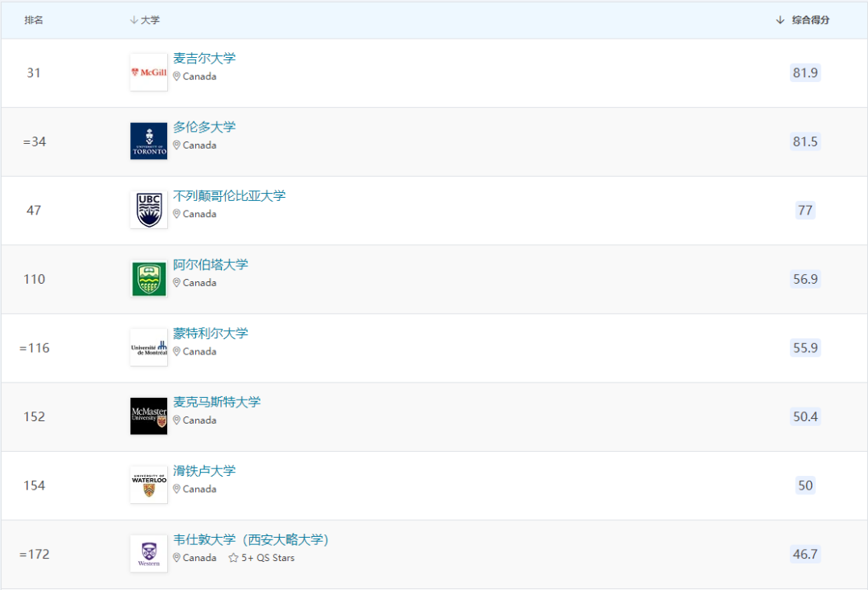Click location pin icon under 麦吉尔大学

[177, 76]
